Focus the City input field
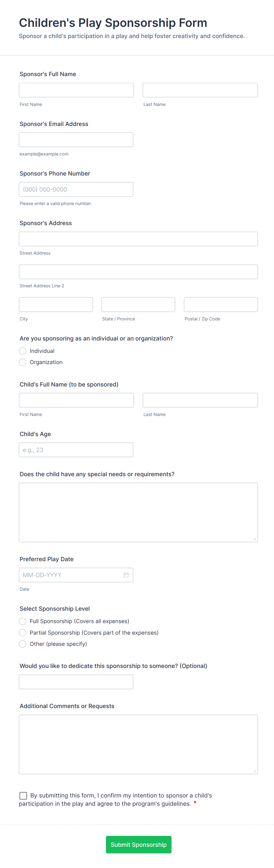The width and height of the screenshot is (274, 868). [56, 304]
